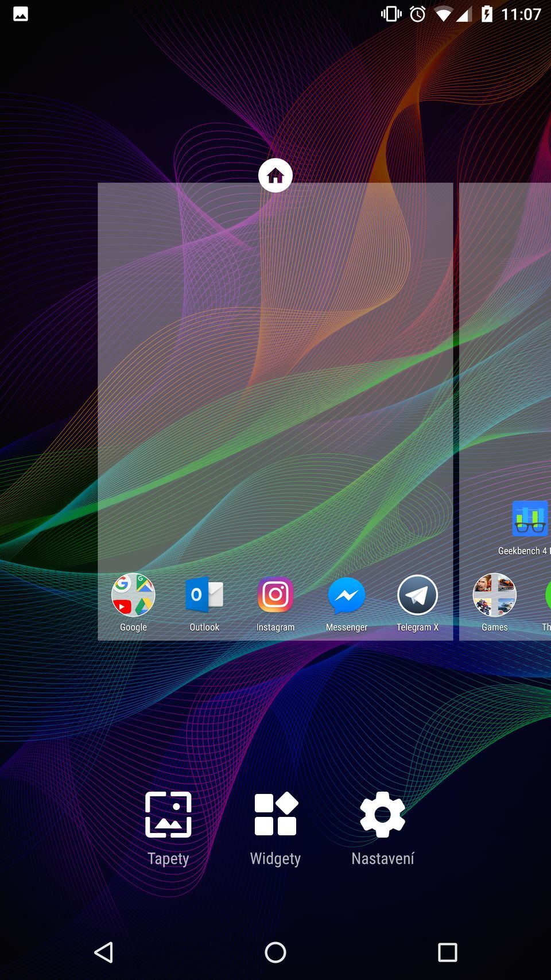Tap the image notification icon in status bar
Screen dimensions: 551x980
[21, 14]
